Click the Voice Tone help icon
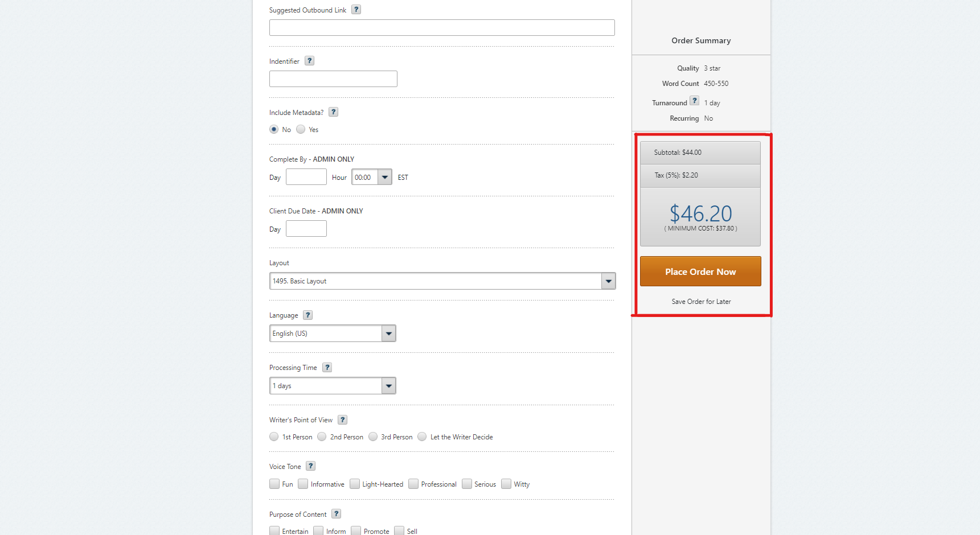980x535 pixels. 310,466
